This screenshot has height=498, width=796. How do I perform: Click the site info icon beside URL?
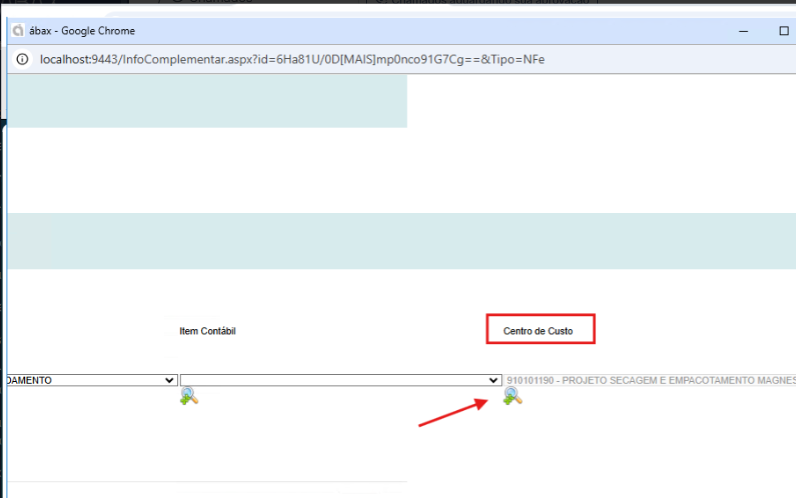point(22,59)
